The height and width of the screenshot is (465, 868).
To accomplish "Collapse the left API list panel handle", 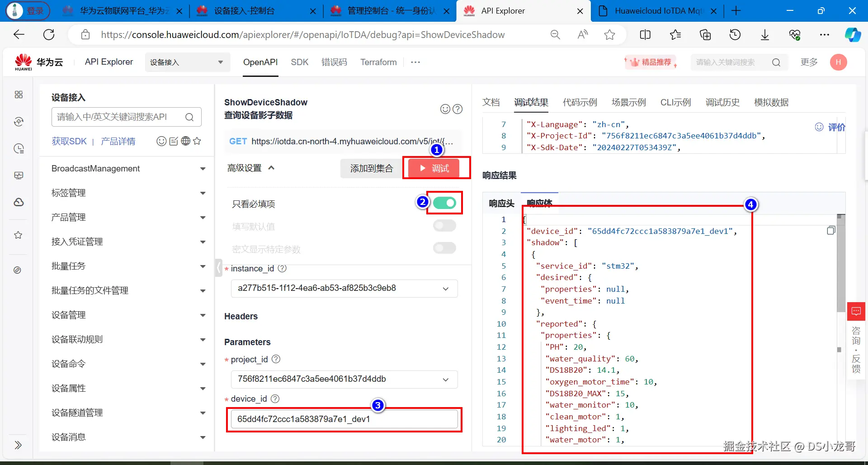I will click(219, 268).
